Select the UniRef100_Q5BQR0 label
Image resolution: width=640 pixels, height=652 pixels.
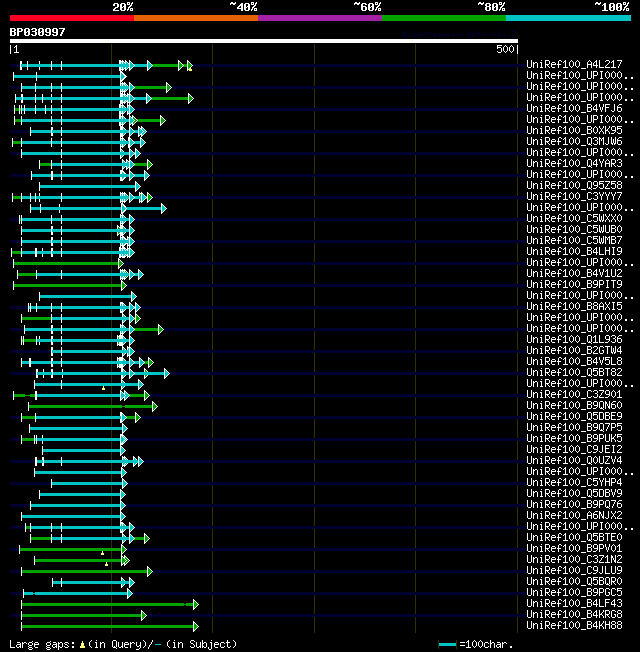click(574, 581)
